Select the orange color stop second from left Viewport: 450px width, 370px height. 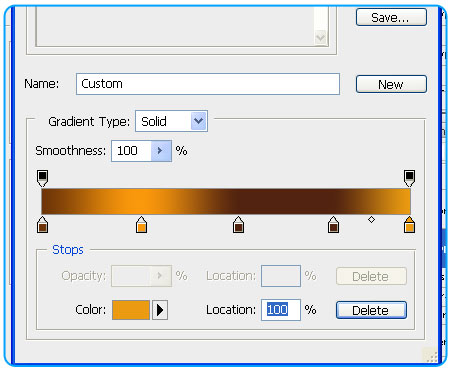[141, 224]
